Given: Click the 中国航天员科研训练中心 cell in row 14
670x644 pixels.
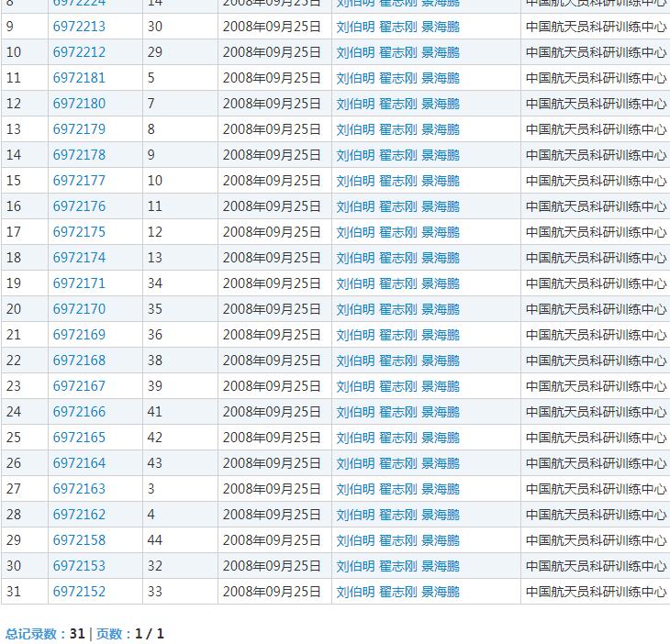Looking at the screenshot, I should [596, 155].
